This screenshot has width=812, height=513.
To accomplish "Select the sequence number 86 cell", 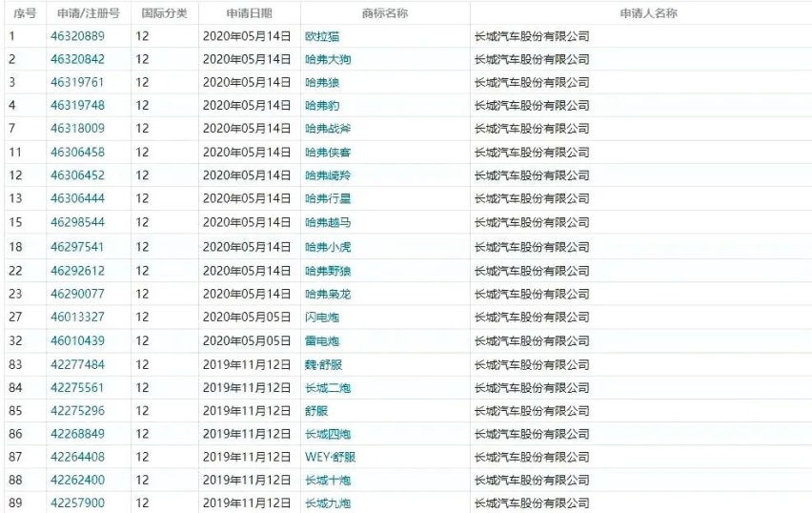I will [x=15, y=434].
